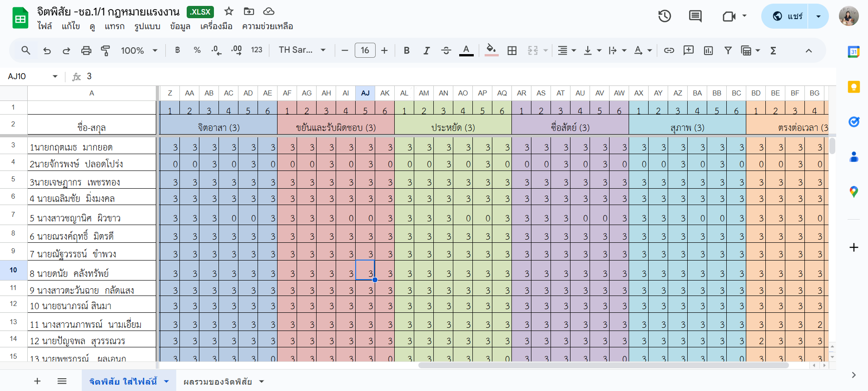Open version history clock icon

pos(665,16)
